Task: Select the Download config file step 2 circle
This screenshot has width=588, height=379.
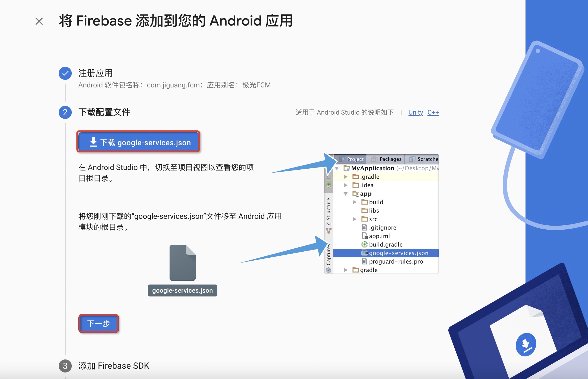Action: (x=65, y=112)
